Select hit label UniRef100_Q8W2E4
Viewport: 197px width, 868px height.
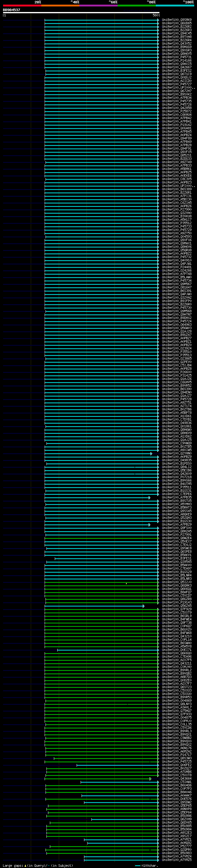(177, 538)
